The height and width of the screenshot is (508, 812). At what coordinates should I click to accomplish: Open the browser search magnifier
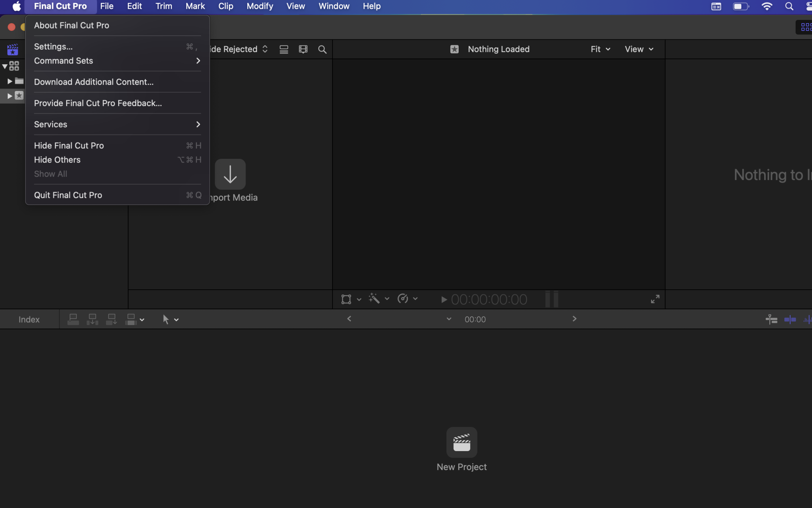point(322,49)
